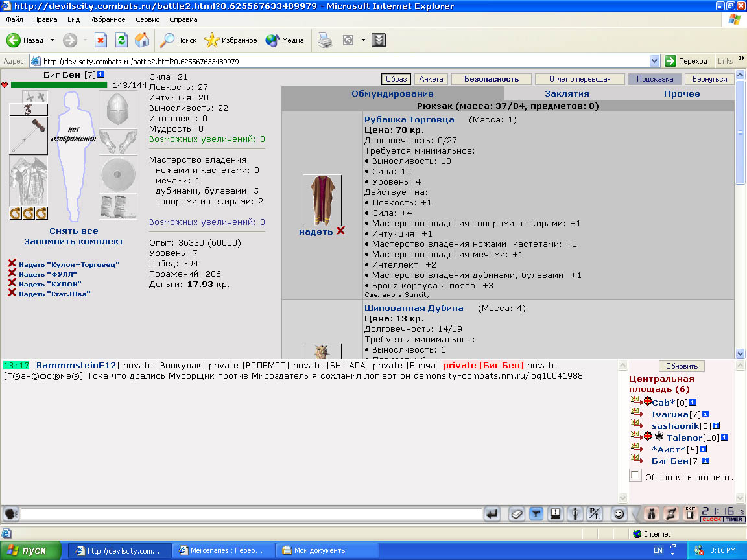The height and width of the screenshot is (560, 747).
Task: Open the dropdown arrow after the print icons
Action: point(363,40)
